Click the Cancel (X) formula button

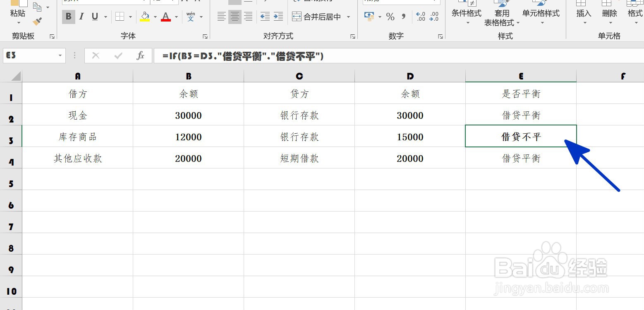[96, 55]
